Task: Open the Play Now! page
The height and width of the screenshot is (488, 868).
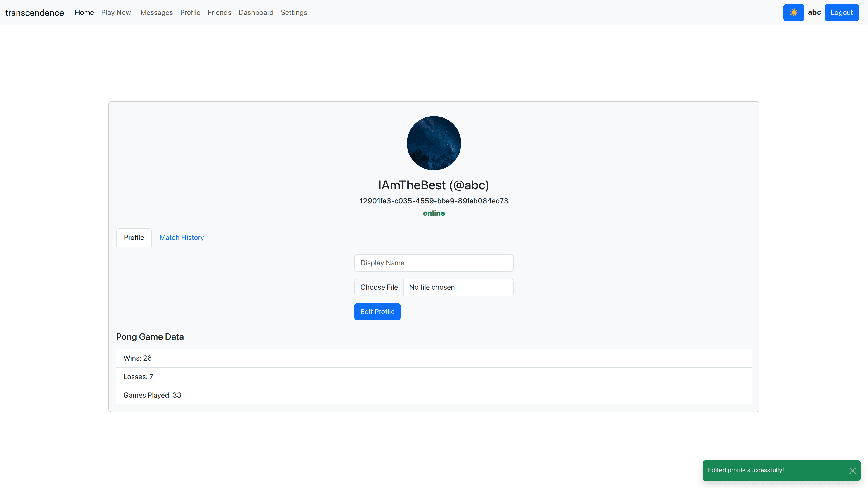Action: [117, 12]
